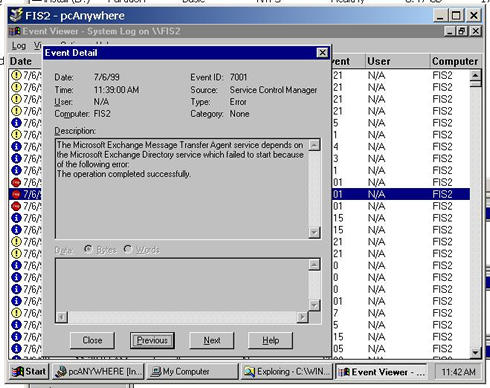This screenshot has width=490, height=388.
Task: Click the info icon in the row with event 3
Action: tap(16, 159)
